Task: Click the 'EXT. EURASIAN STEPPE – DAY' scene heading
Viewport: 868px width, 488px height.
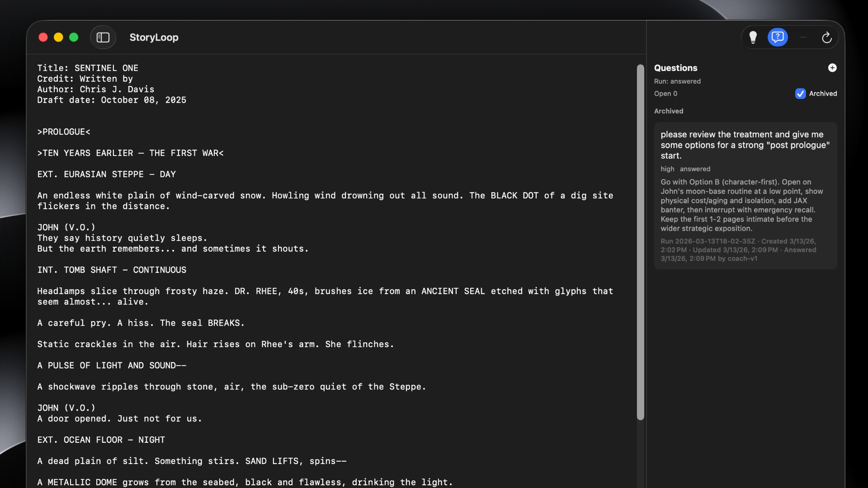Action: click(x=107, y=174)
